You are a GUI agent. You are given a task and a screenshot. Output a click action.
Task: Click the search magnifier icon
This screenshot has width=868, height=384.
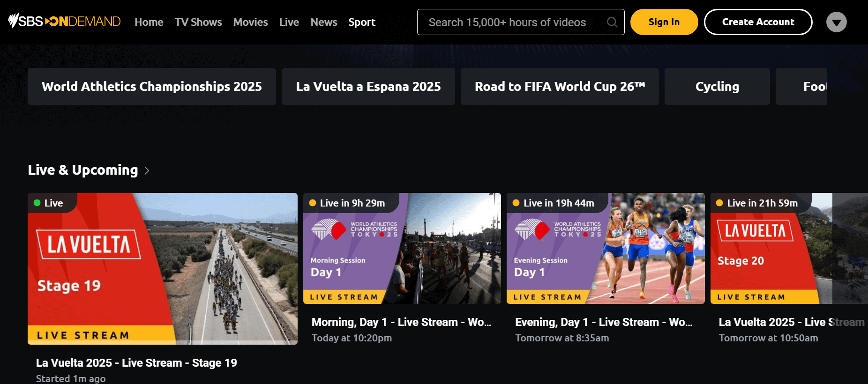click(612, 22)
